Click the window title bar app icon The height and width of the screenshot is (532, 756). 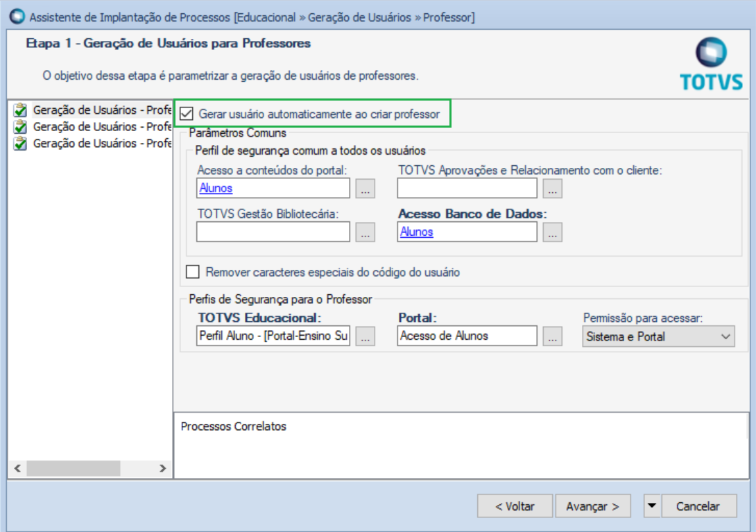click(17, 17)
